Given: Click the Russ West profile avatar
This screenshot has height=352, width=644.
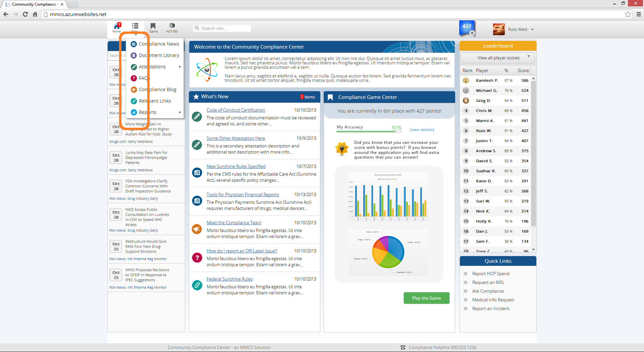Looking at the screenshot, I should pos(499,30).
